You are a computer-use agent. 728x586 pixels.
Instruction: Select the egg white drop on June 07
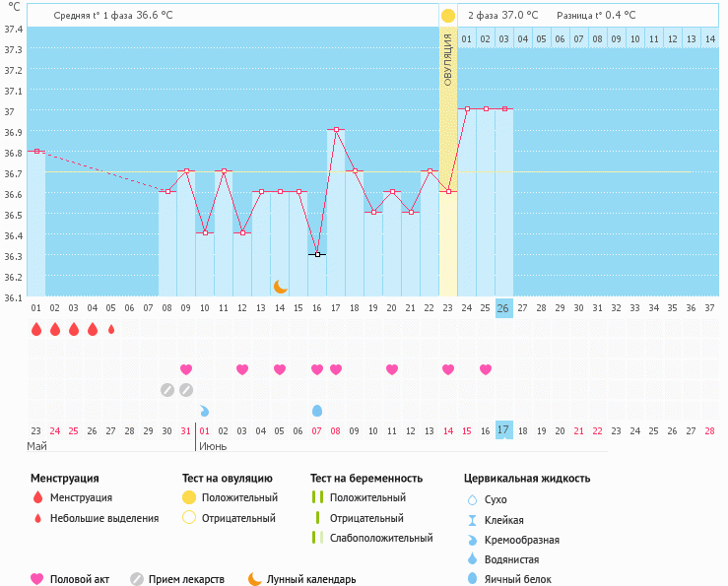point(317,411)
